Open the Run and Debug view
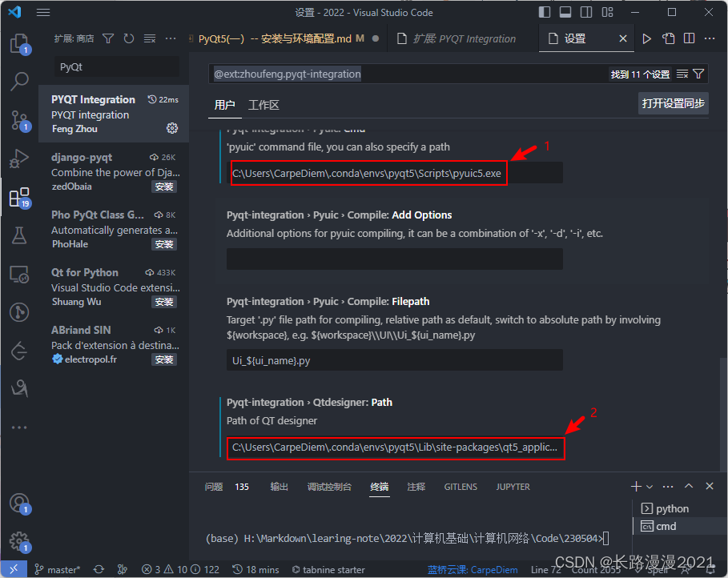This screenshot has width=728, height=578. 19,159
